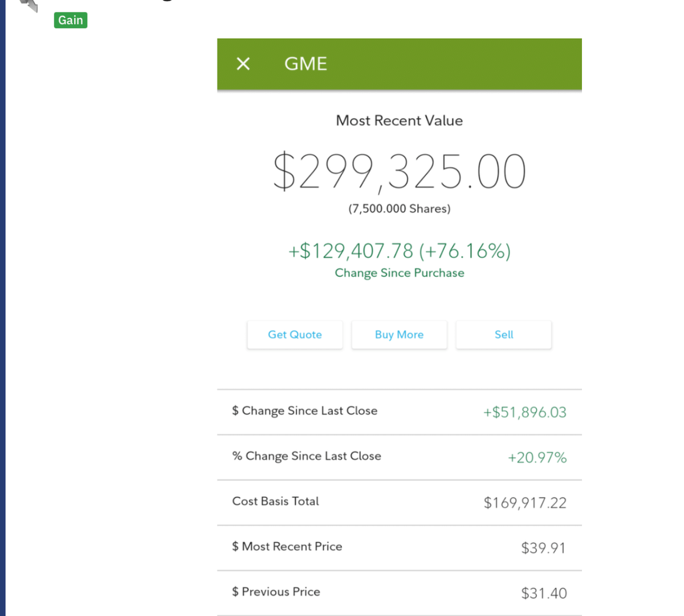The width and height of the screenshot is (684, 616).
Task: Select the GME ticker title
Action: tap(306, 64)
